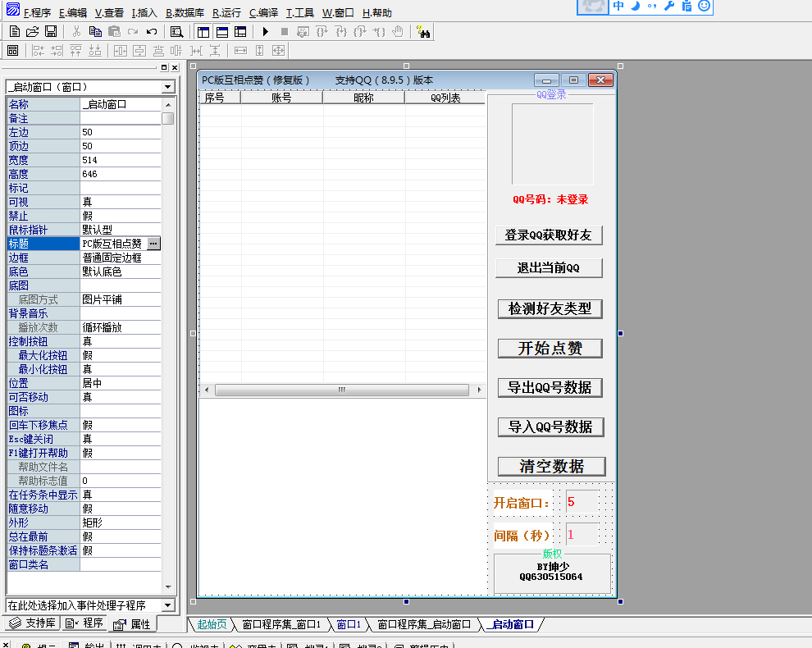
Task: Switch to the 支持库 panel tab
Action: [33, 623]
